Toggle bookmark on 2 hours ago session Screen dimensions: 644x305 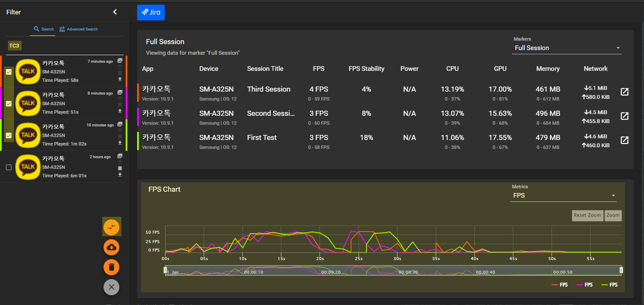(x=120, y=168)
